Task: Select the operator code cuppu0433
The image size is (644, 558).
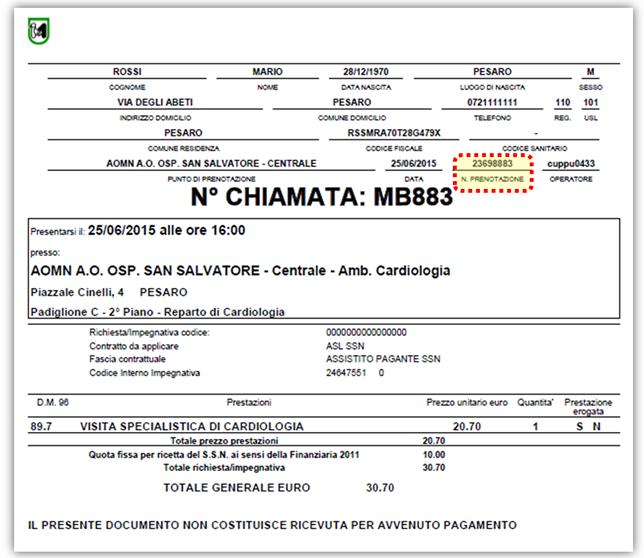Action: (x=571, y=163)
